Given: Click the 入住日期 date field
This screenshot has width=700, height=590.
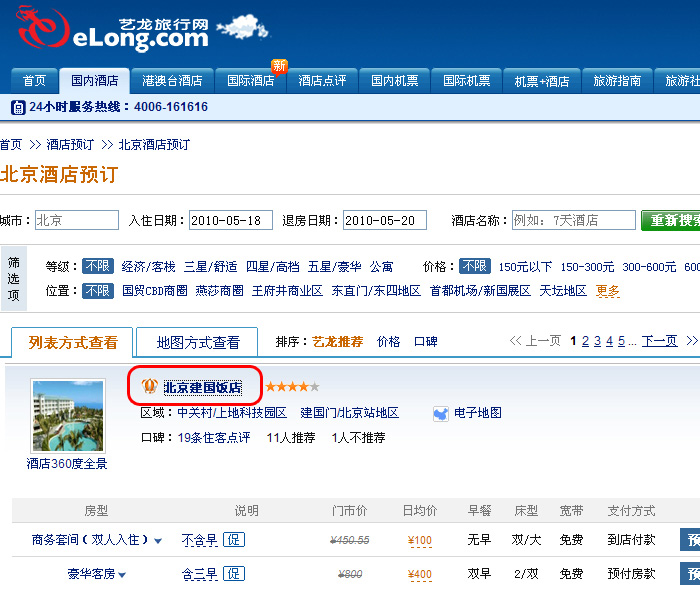Looking at the screenshot, I should click(x=231, y=220).
